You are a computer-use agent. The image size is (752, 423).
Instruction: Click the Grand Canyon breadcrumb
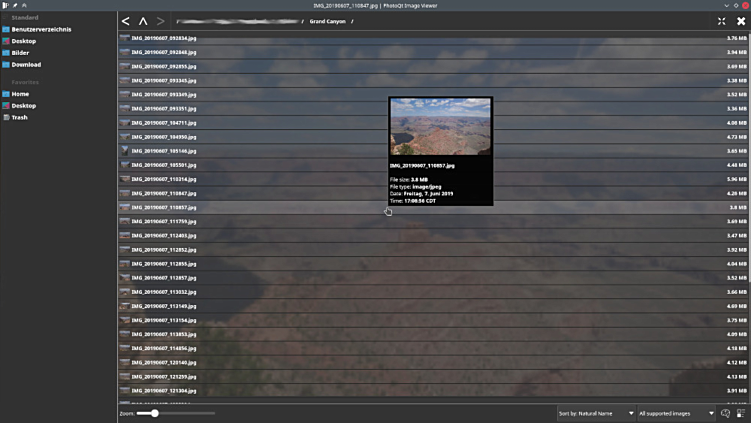326,21
